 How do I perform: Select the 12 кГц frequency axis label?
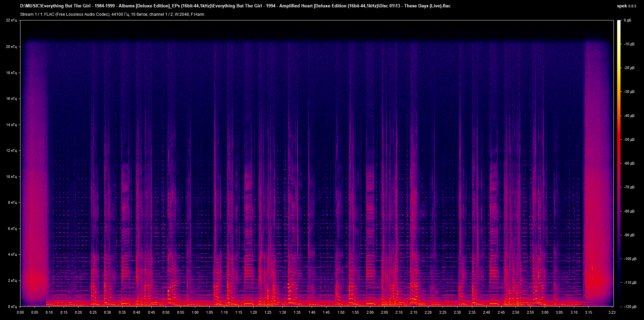point(11,150)
